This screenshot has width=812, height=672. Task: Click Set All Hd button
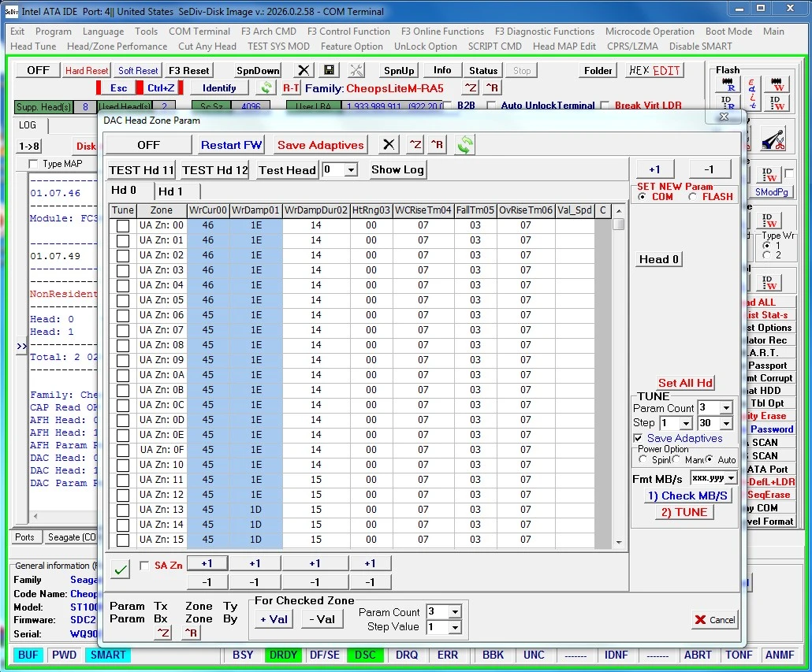(x=685, y=383)
